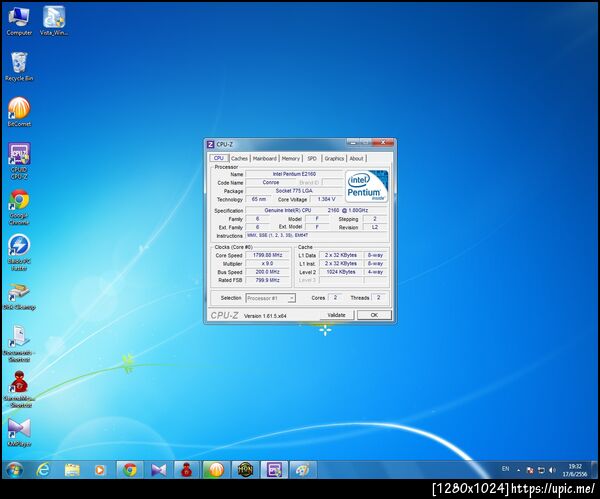Viewport: 600px width, 499px height.
Task: Open Windows Media Player in taskbar
Action: pos(100,470)
